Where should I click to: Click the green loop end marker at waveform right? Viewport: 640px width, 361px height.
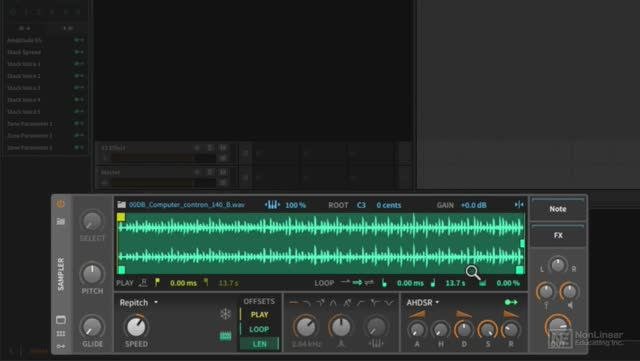tap(520, 270)
